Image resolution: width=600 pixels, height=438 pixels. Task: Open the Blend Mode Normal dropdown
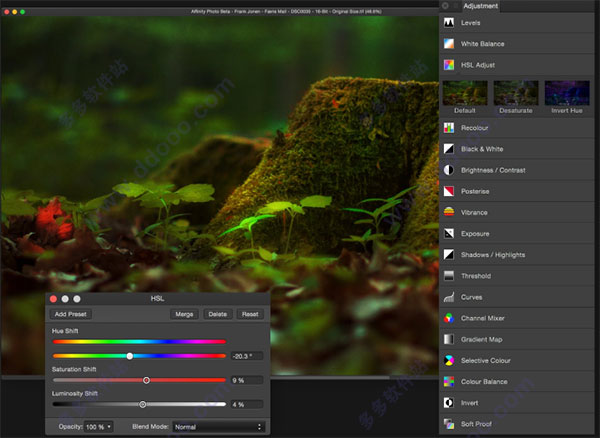[x=218, y=427]
